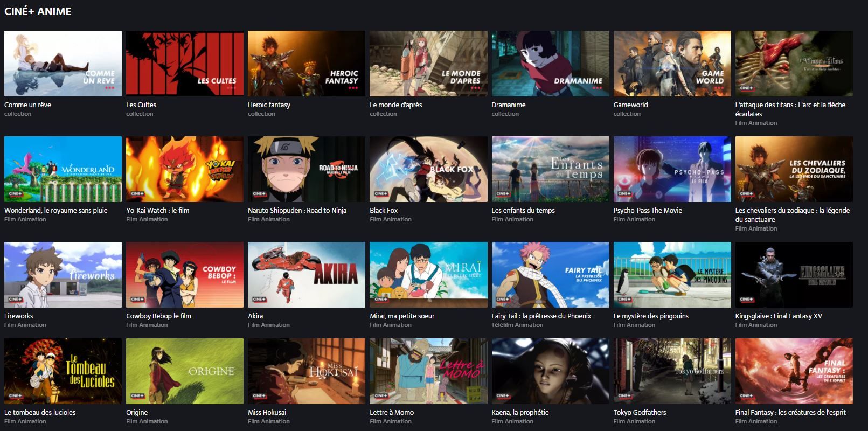Go to 'Cowboy Bebop le film' title link

[x=159, y=316]
